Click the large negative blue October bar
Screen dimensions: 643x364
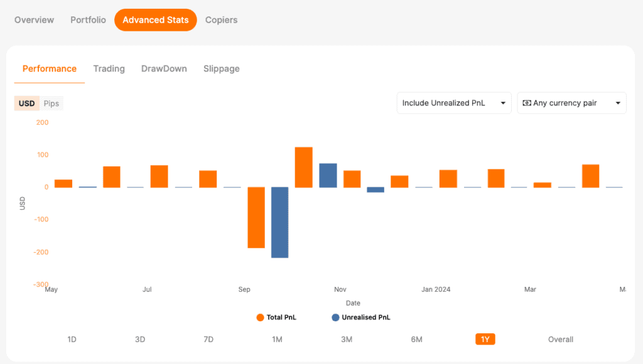tap(279, 223)
